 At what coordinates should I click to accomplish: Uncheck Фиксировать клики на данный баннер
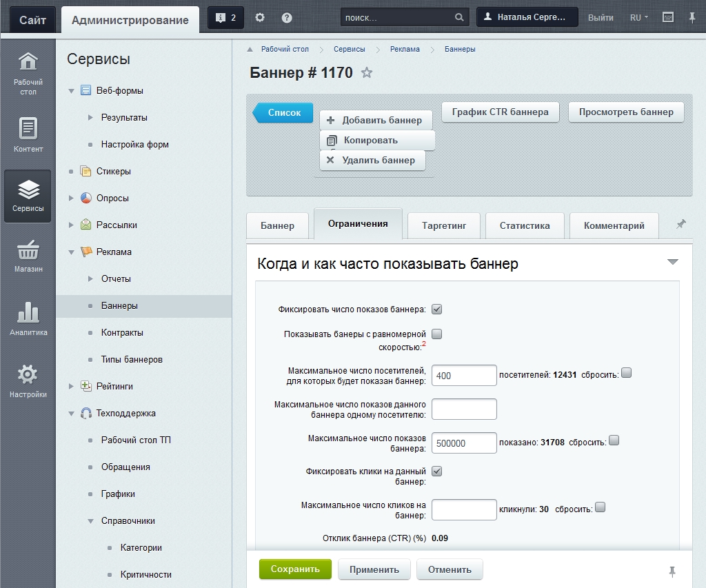[436, 472]
